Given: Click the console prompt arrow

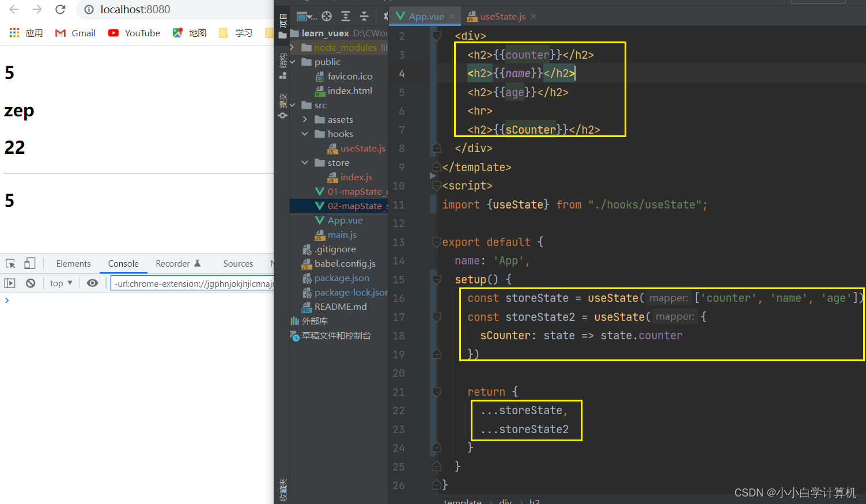Looking at the screenshot, I should (7, 300).
